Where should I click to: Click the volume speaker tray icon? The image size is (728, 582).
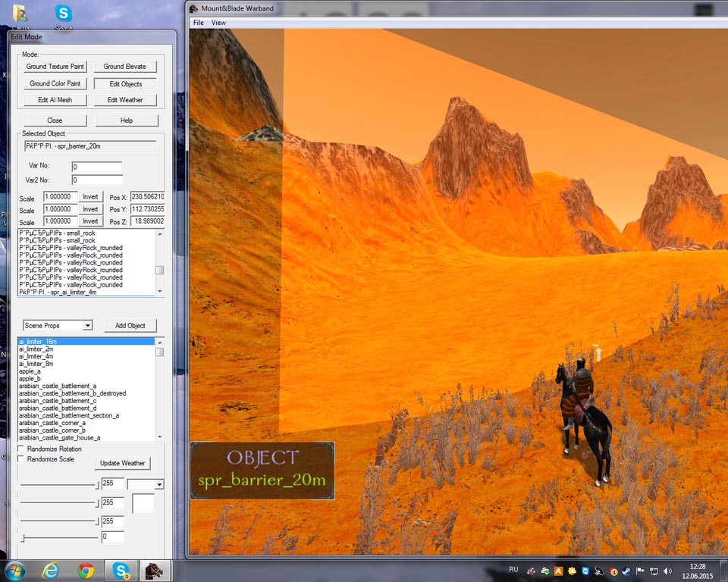pyautogui.click(x=667, y=571)
